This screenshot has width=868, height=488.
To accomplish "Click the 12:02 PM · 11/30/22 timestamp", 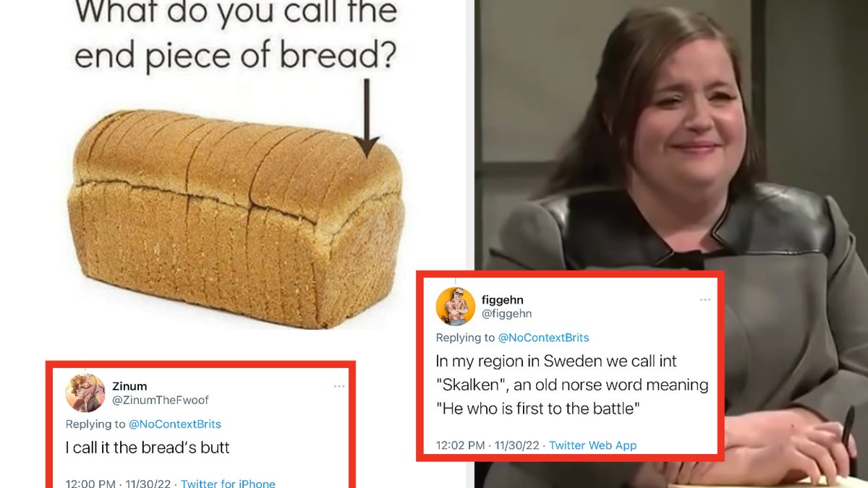I will click(487, 445).
